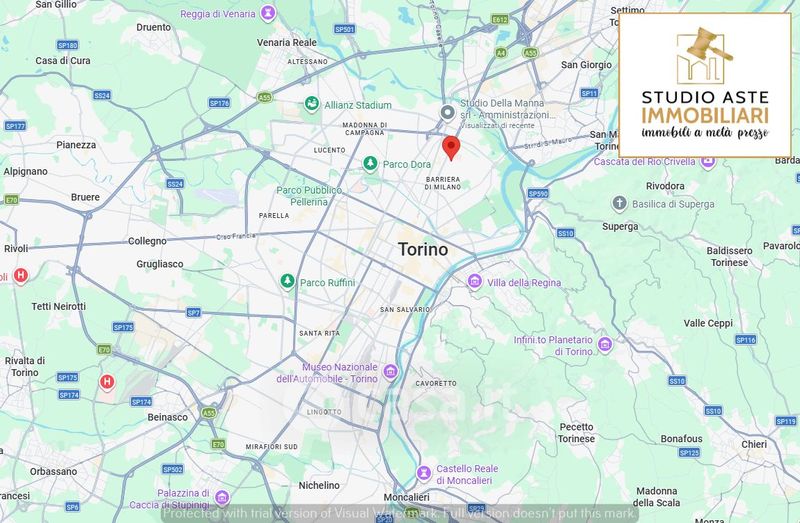Click the Barriera di Milano district label
The height and width of the screenshot is (523, 800).
(x=443, y=183)
